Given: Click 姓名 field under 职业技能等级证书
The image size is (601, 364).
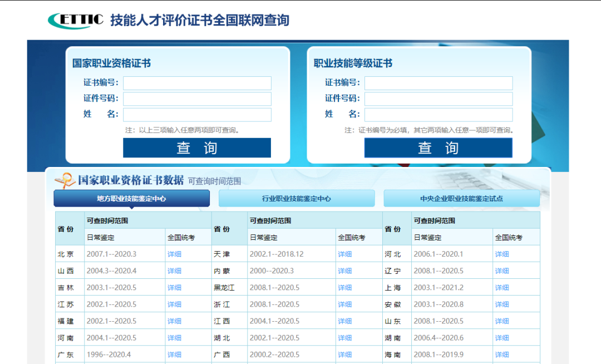Looking at the screenshot, I should coord(439,115).
